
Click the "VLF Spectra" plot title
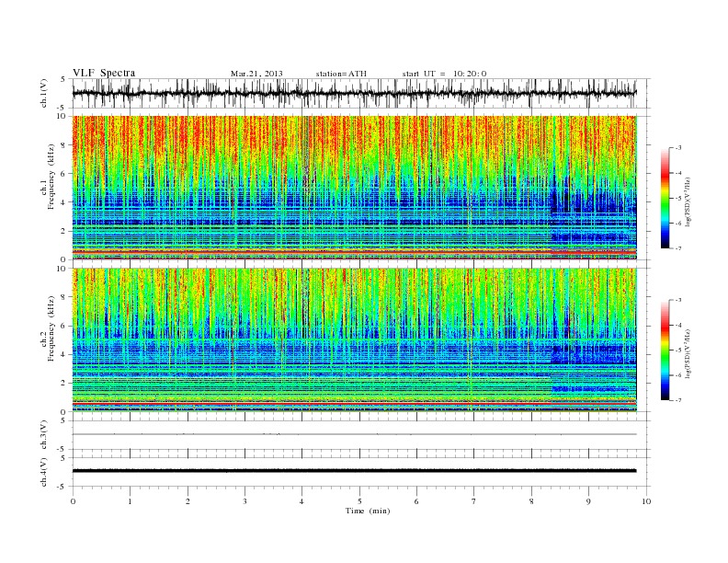(104, 73)
